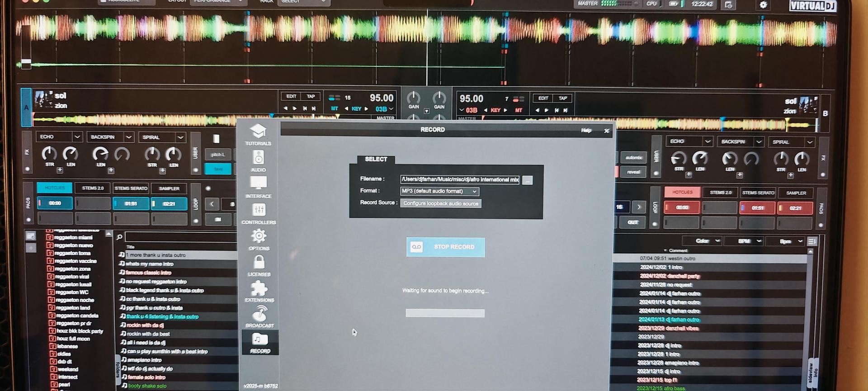Adjust the left deck GAIN knob

pos(413,98)
